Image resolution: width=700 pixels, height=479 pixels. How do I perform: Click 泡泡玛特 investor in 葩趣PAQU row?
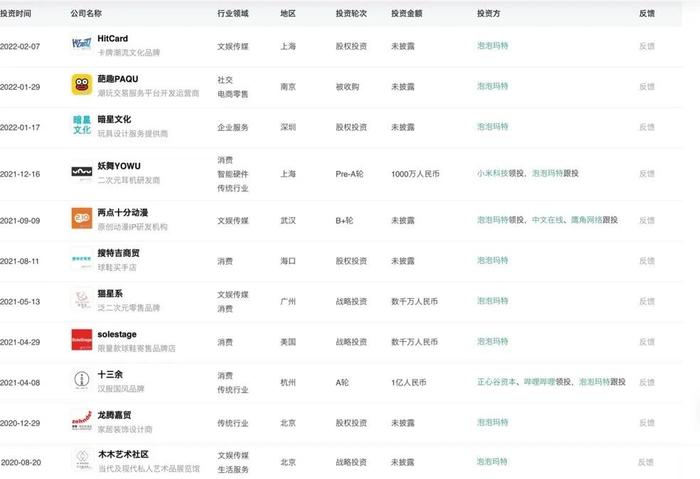[x=492, y=86]
